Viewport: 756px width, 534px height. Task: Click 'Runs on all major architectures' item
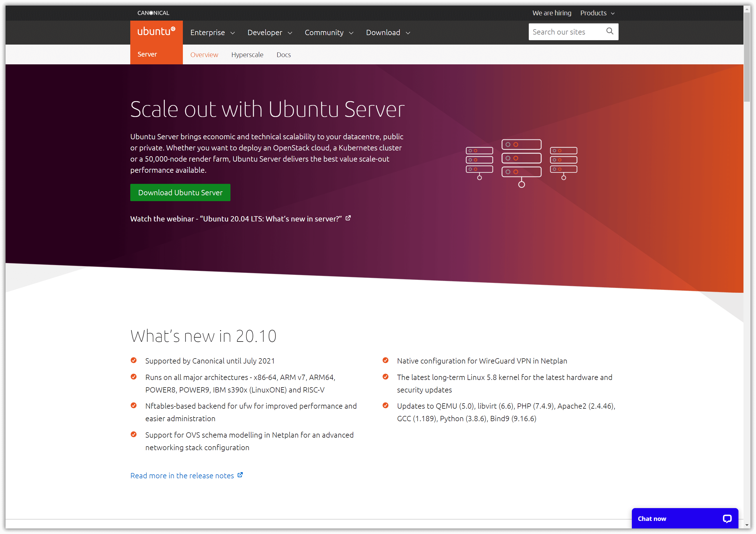click(x=240, y=384)
